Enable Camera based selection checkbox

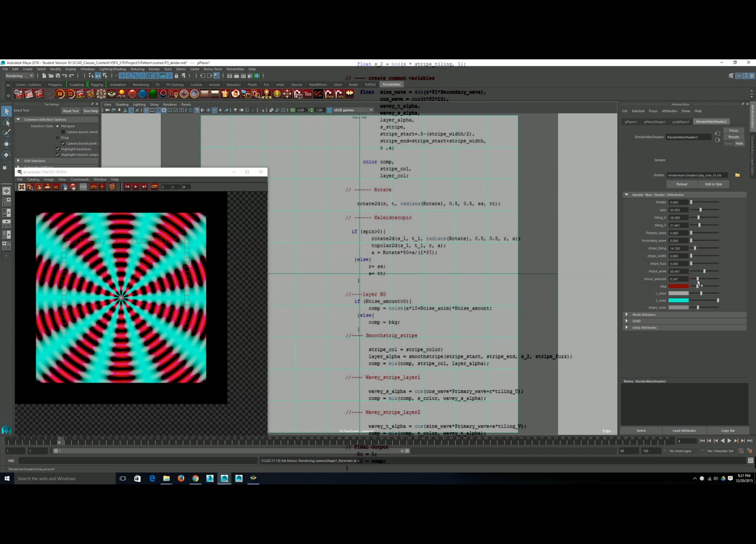pos(63,132)
